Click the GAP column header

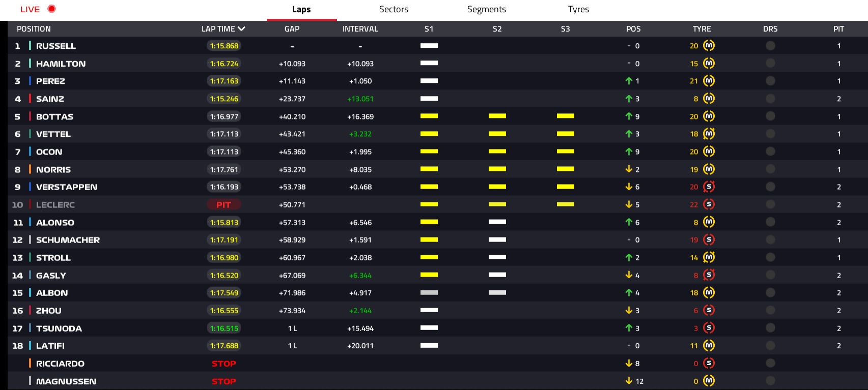click(x=292, y=29)
